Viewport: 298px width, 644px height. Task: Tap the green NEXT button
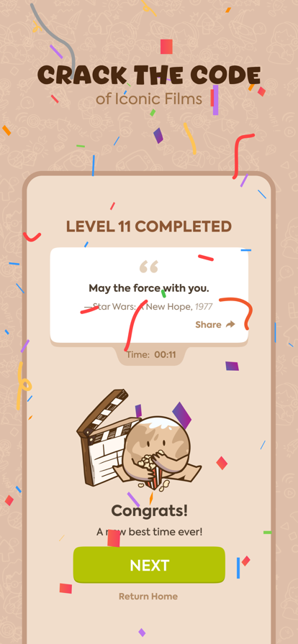pos(149,565)
